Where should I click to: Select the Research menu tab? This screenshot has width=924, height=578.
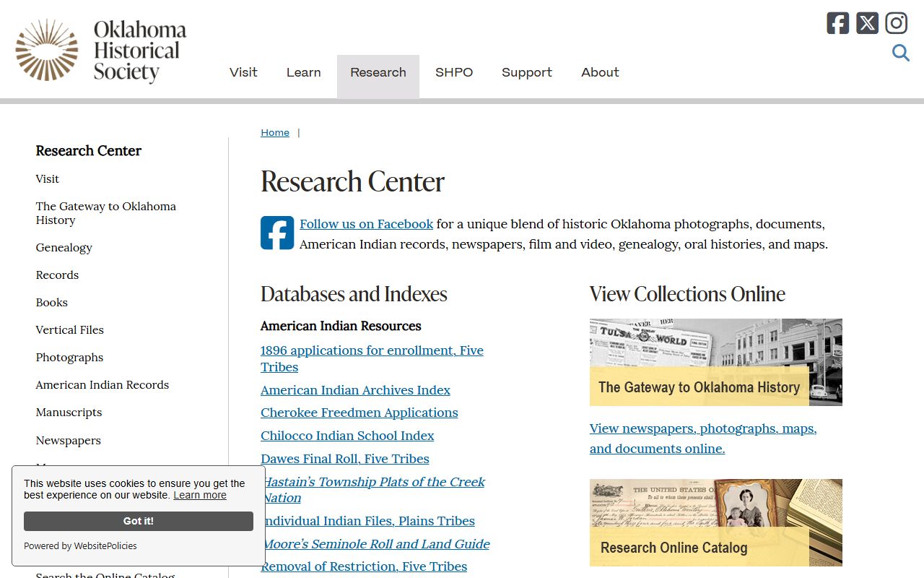point(378,76)
